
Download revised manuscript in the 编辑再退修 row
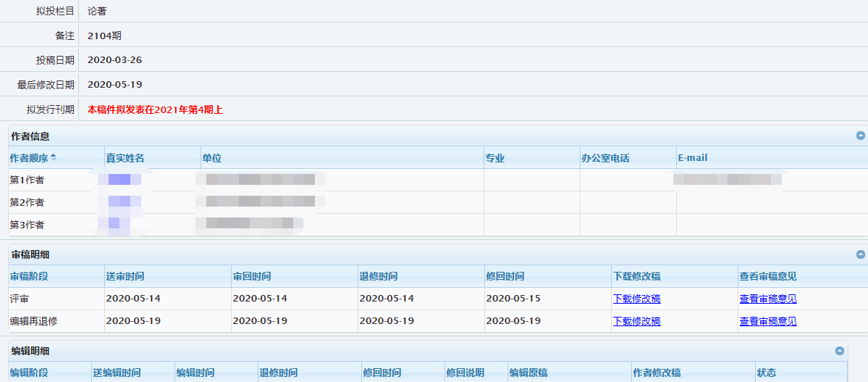(x=636, y=321)
